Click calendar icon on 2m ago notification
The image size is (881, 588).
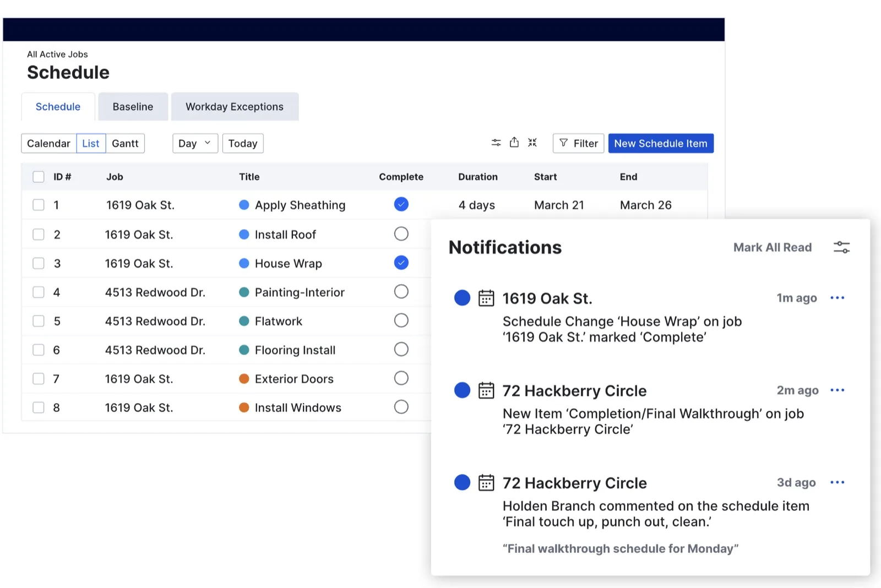(x=486, y=390)
